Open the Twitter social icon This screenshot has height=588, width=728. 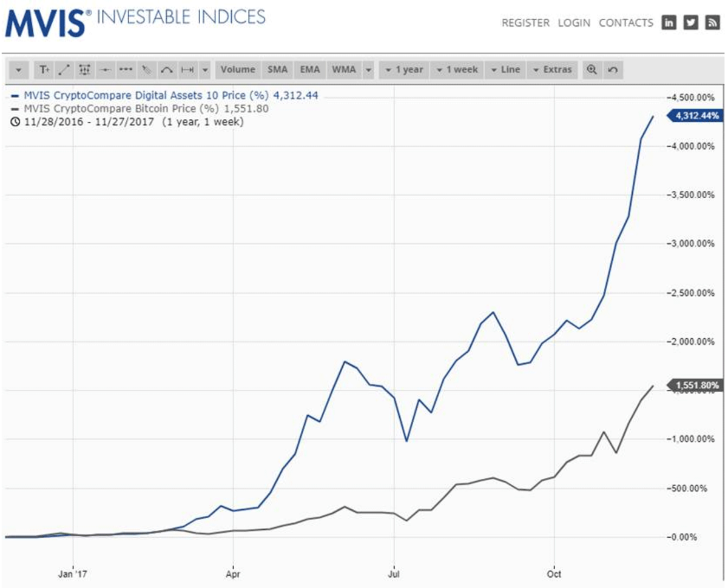tap(690, 22)
